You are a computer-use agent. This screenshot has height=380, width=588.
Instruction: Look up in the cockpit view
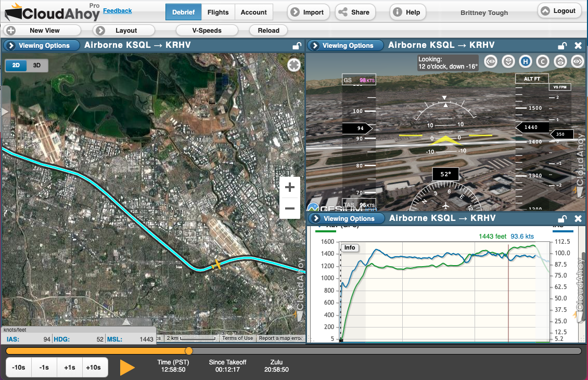(560, 61)
